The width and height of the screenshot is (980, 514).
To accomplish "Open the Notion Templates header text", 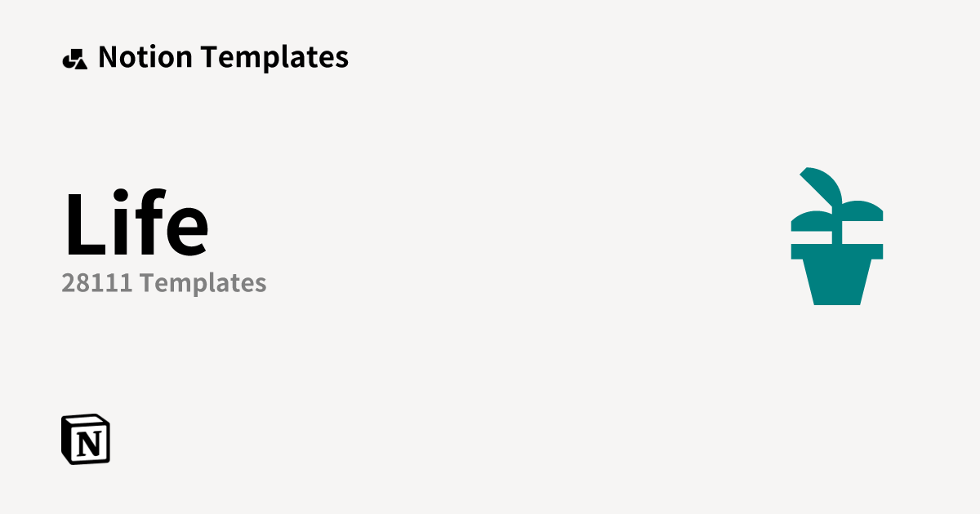I will (223, 57).
